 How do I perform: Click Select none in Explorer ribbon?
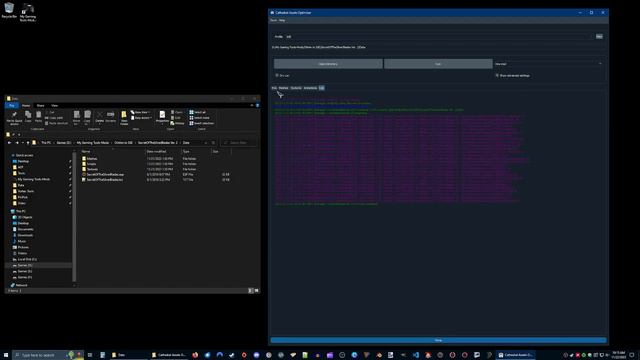pos(199,118)
